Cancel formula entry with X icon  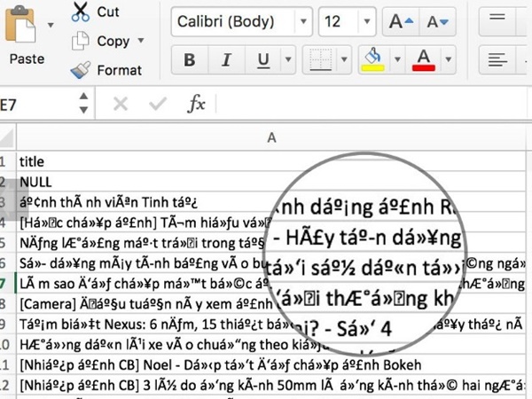pyautogui.click(x=121, y=105)
